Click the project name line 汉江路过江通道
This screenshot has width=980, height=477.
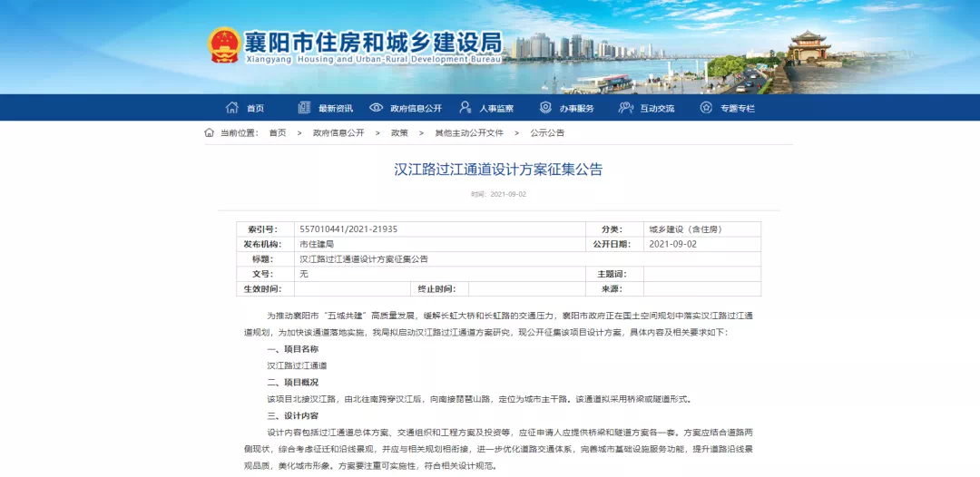[x=297, y=365]
